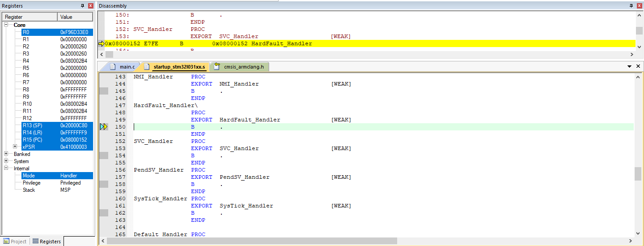Switch to the Project tab
Screen dimensions: 644x246
click(15, 241)
